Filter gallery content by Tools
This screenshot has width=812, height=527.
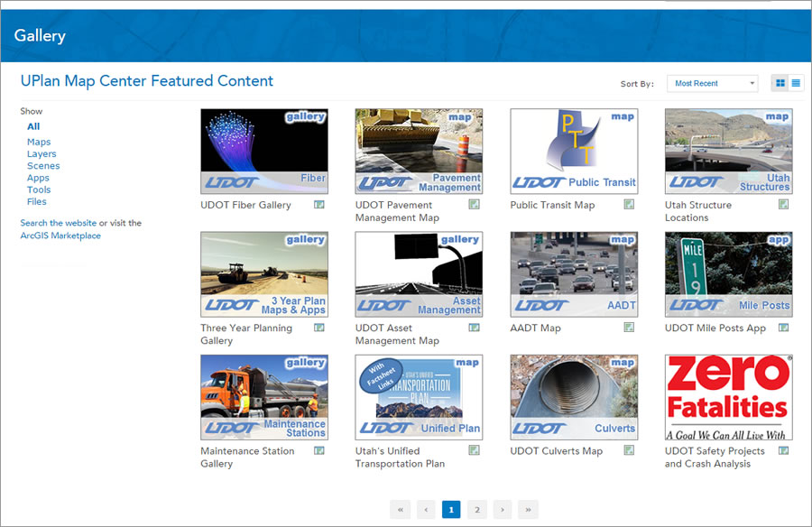[x=39, y=190]
